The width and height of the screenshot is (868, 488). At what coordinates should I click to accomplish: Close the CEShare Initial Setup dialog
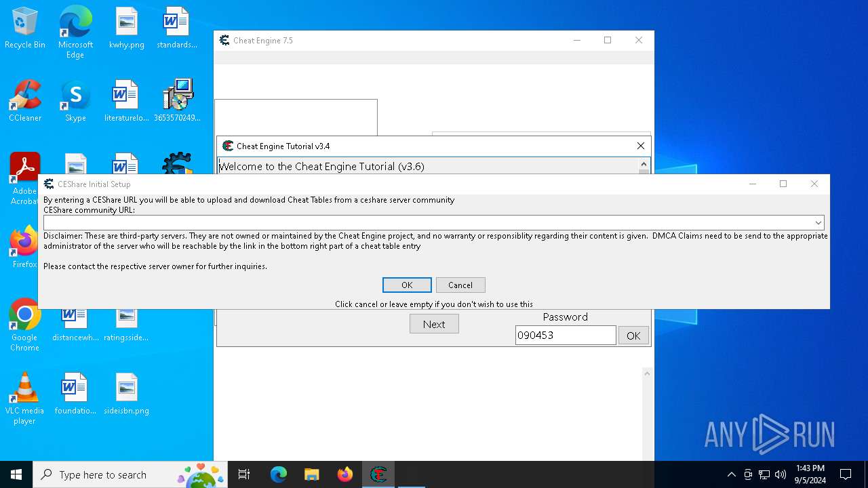pyautogui.click(x=814, y=184)
